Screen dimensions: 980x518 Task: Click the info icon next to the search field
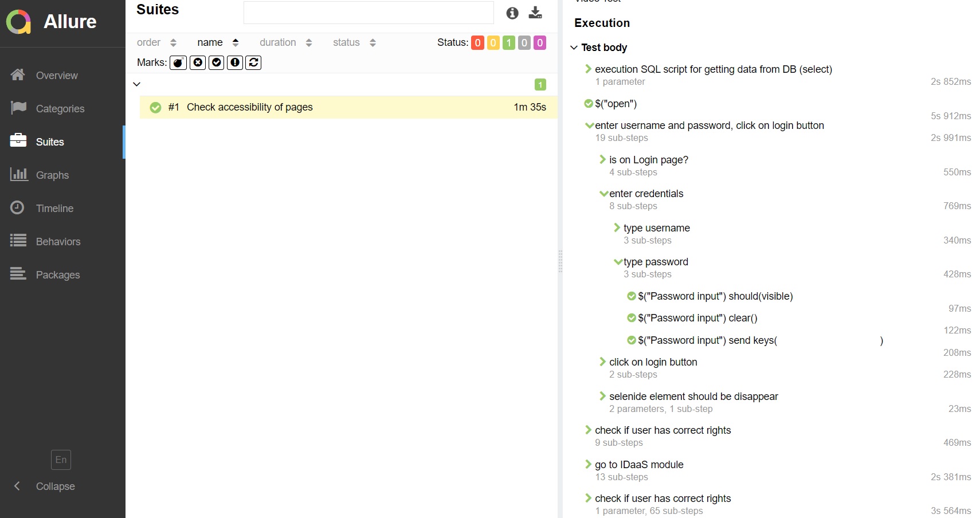(x=512, y=13)
